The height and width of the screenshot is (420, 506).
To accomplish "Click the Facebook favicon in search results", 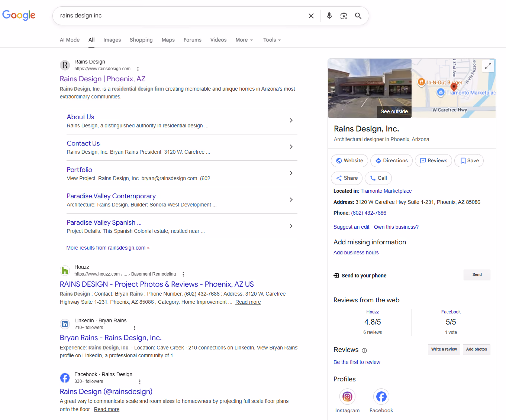I will tap(65, 378).
